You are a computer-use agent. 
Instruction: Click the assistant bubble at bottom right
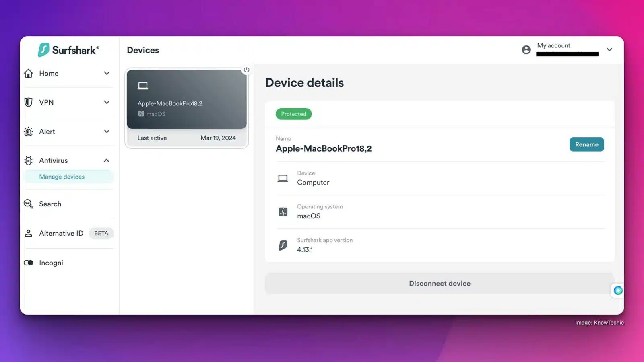(x=617, y=290)
